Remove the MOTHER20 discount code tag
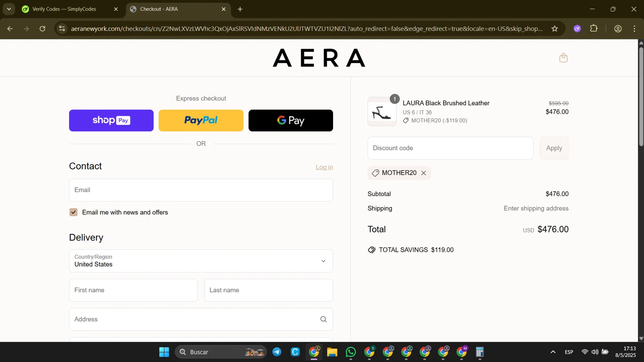Screen dimensions: 644x362 tap(424, 173)
